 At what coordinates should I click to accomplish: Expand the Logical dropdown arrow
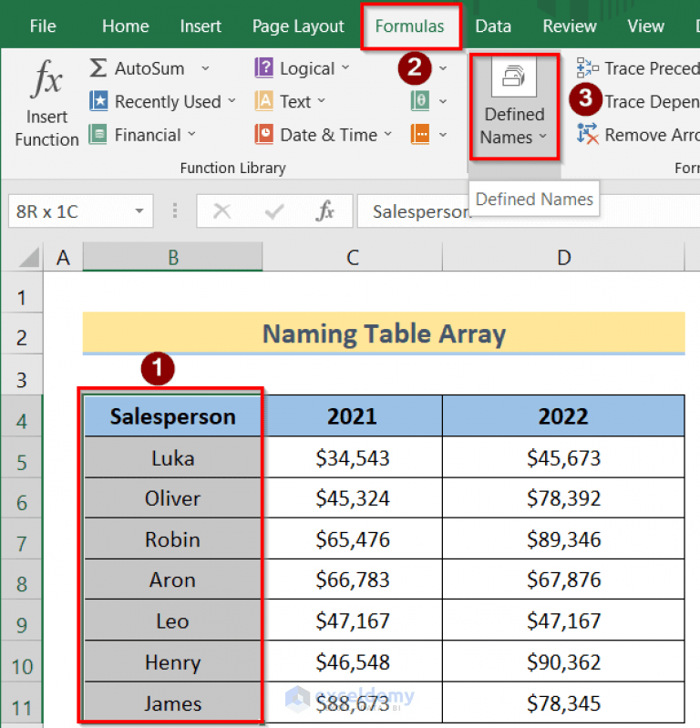[345, 67]
